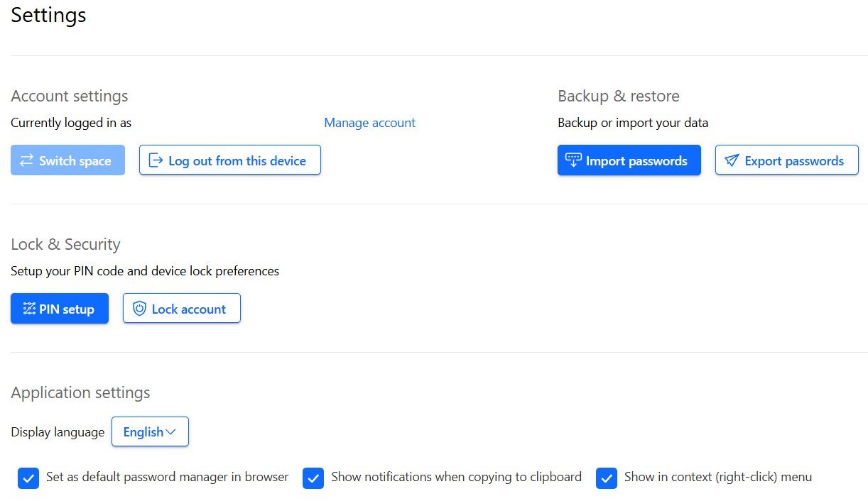Click the Switch space button
The image size is (868, 501).
pos(67,160)
